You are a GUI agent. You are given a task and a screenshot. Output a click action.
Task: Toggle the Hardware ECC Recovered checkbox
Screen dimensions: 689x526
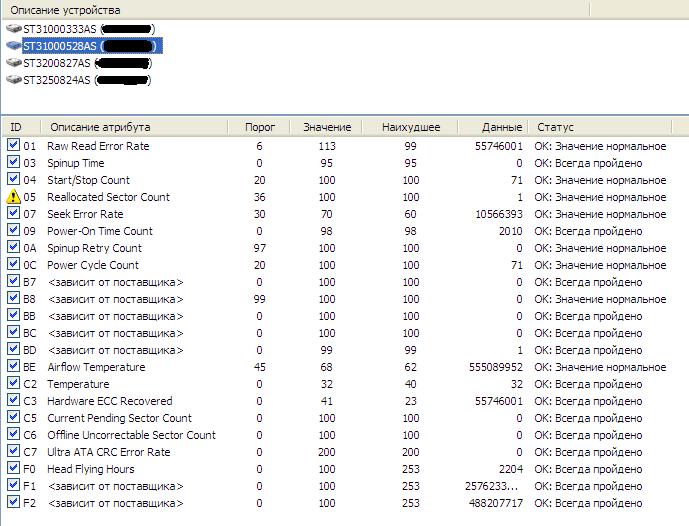pyautogui.click(x=13, y=400)
